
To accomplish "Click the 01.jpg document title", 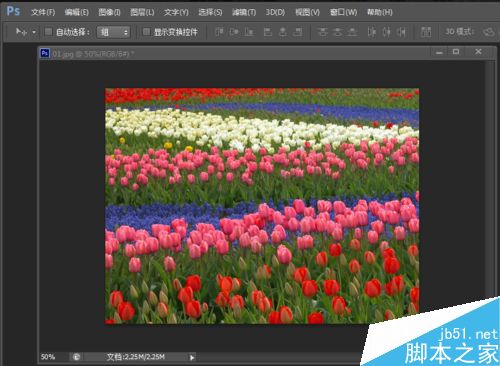I will click(x=93, y=53).
